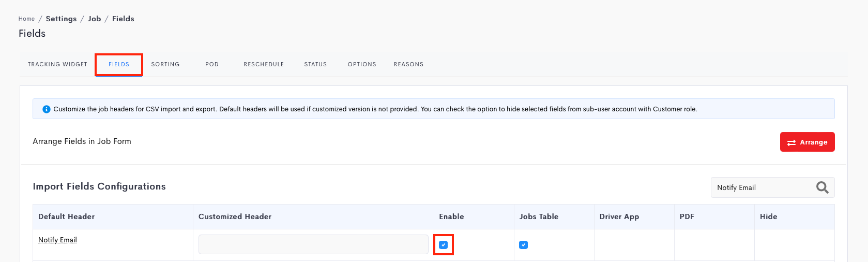
Task: Switch to Tracking Widget tab
Action: click(x=57, y=64)
